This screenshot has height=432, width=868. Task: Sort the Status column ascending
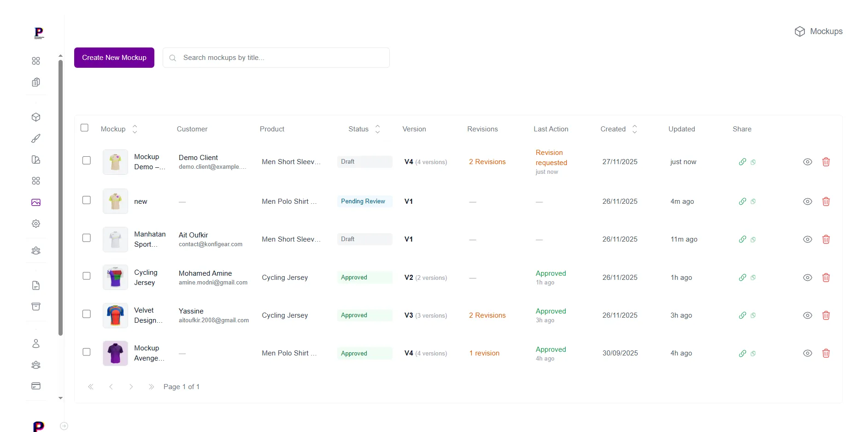pos(377,126)
